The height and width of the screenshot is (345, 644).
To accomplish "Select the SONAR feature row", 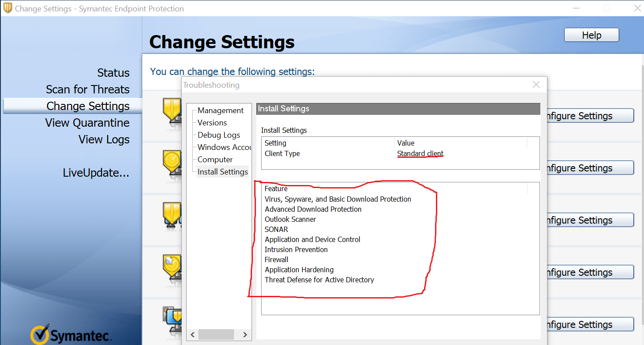I will tap(276, 229).
